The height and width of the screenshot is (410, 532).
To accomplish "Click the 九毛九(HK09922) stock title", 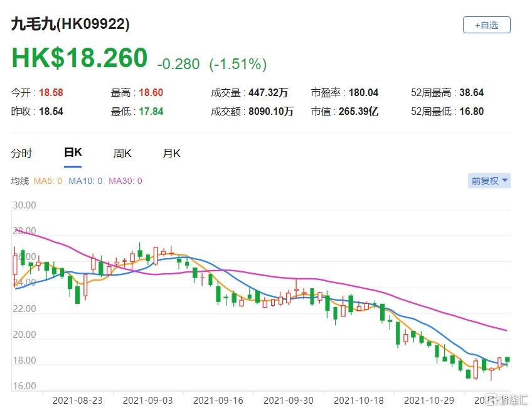I will coord(70,24).
